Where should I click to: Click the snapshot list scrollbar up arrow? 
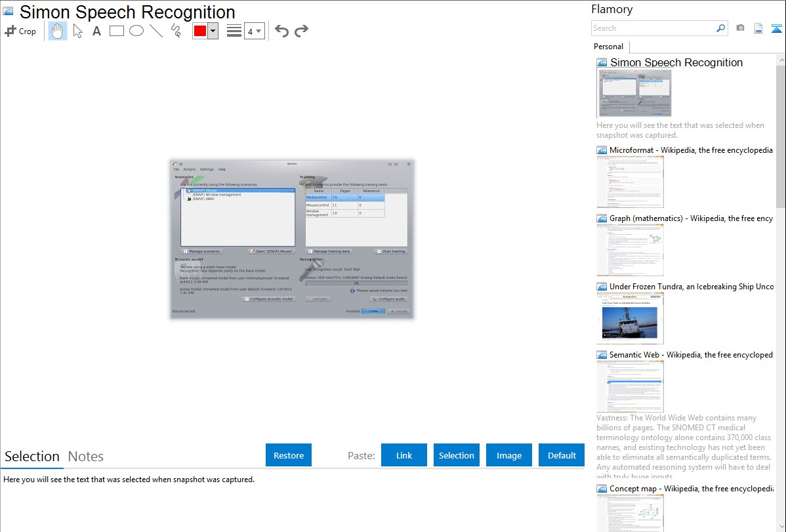780,60
